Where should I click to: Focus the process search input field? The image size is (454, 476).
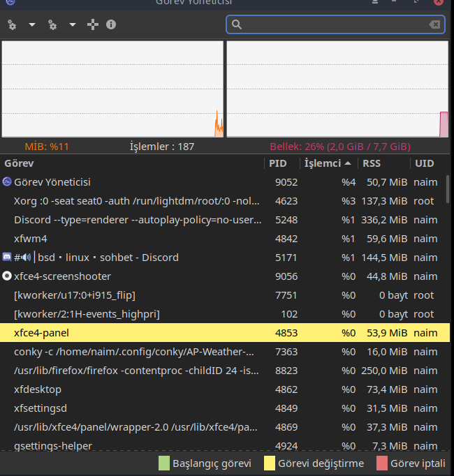point(335,25)
